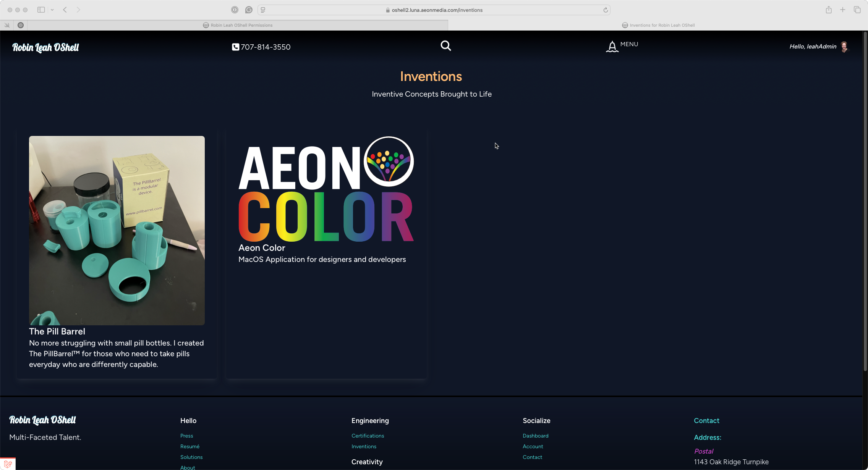Open the Pill Barrel product photo
Image resolution: width=868 pixels, height=470 pixels.
(117, 230)
